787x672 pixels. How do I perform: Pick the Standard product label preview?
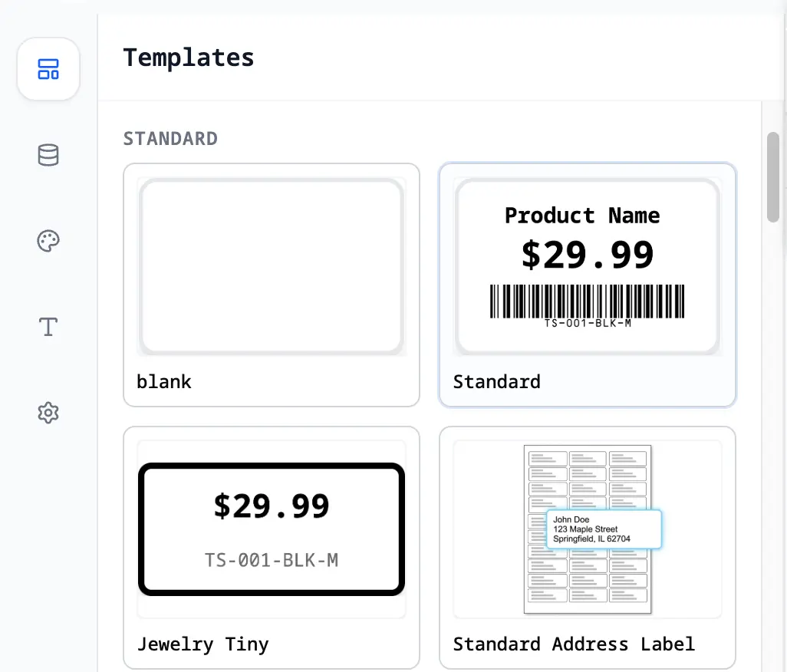[x=588, y=266]
